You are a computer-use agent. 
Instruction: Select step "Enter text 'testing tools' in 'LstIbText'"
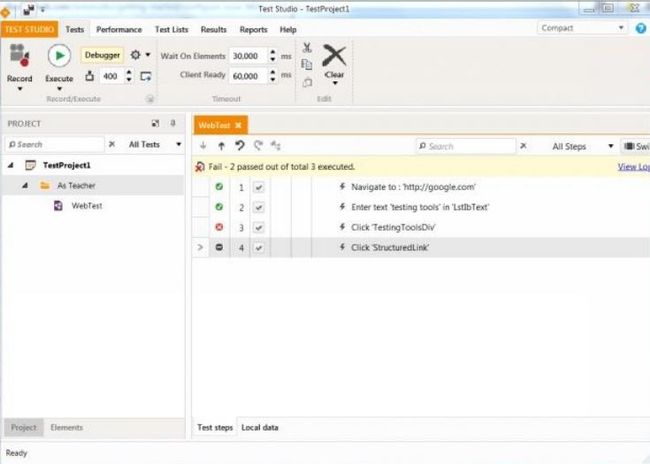420,207
